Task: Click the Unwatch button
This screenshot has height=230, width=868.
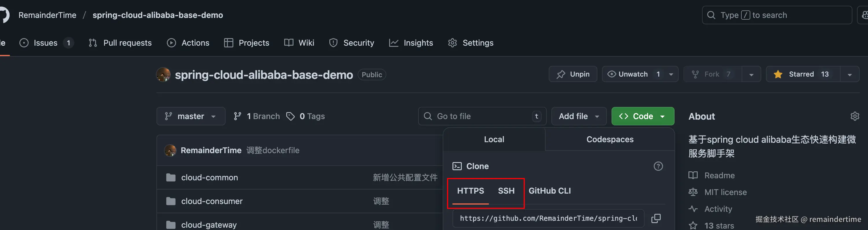Action: pos(633,74)
